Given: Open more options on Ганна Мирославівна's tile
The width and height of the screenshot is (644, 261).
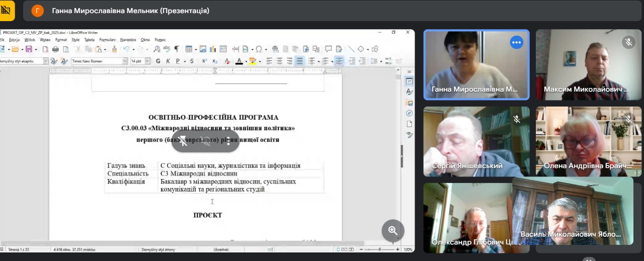Looking at the screenshot, I should (516, 42).
